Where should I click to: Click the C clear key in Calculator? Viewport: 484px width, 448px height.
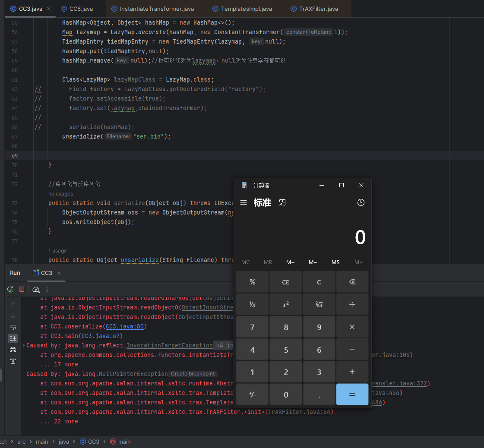click(319, 282)
